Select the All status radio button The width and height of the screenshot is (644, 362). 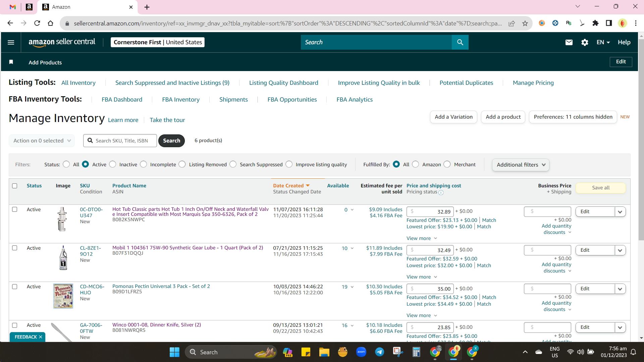click(x=66, y=164)
